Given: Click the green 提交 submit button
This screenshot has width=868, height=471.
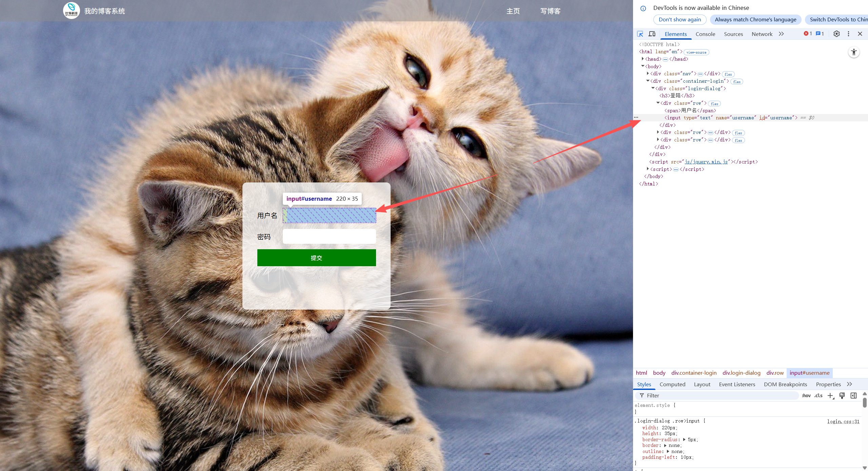Looking at the screenshot, I should point(316,258).
